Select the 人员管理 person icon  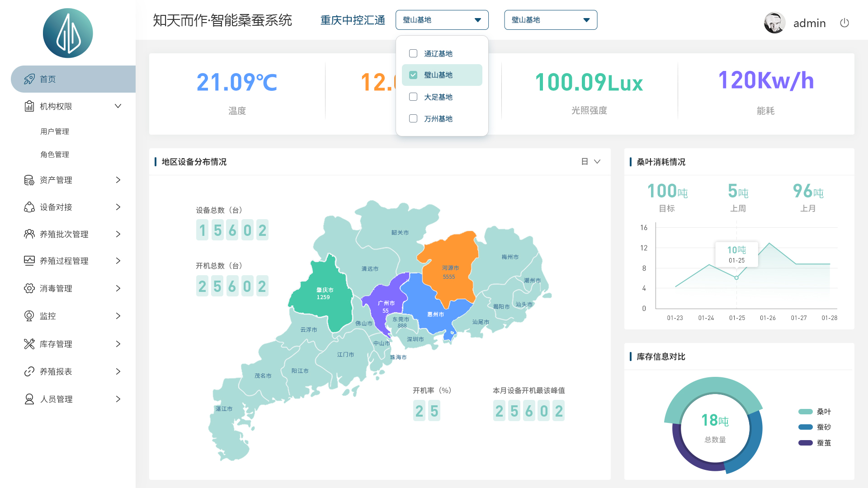29,399
